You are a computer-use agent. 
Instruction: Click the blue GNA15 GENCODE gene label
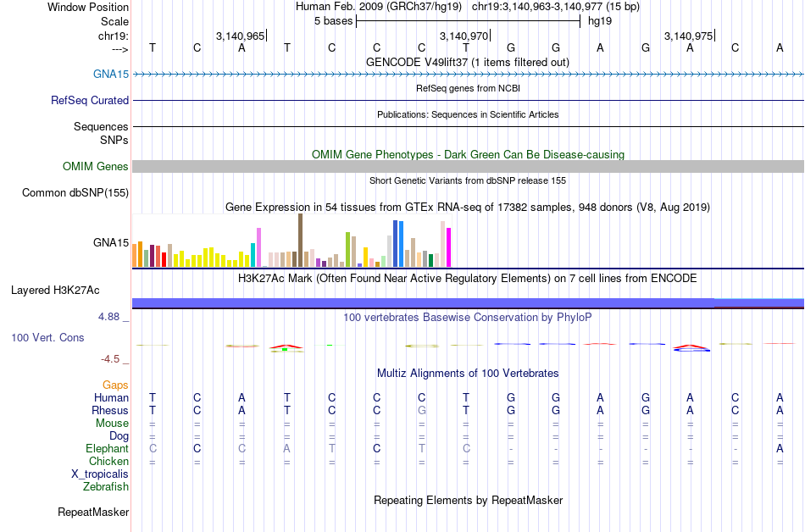pyautogui.click(x=111, y=74)
